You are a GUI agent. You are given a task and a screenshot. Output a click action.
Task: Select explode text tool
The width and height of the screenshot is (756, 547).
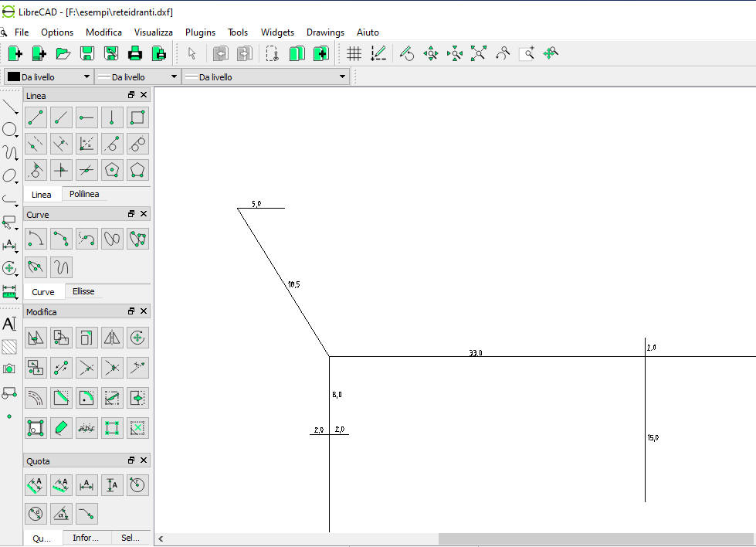coord(86,428)
